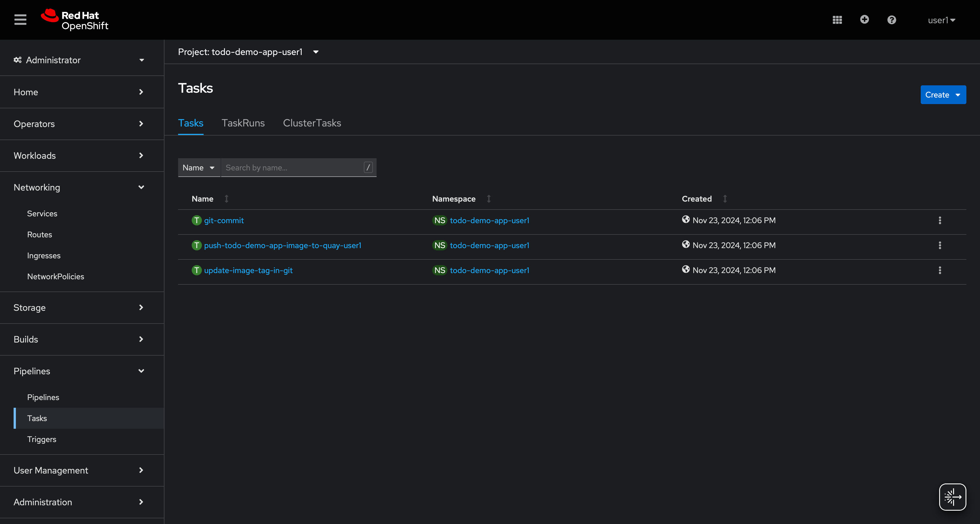980x524 pixels.
Task: Click the T badge beside git-commit
Action: [196, 220]
